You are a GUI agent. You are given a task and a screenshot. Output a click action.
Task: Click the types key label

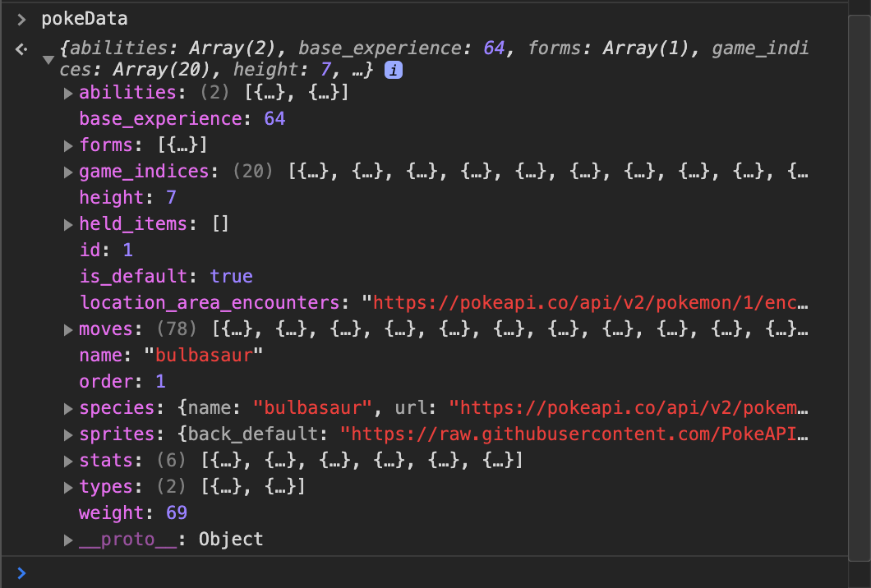coord(106,486)
